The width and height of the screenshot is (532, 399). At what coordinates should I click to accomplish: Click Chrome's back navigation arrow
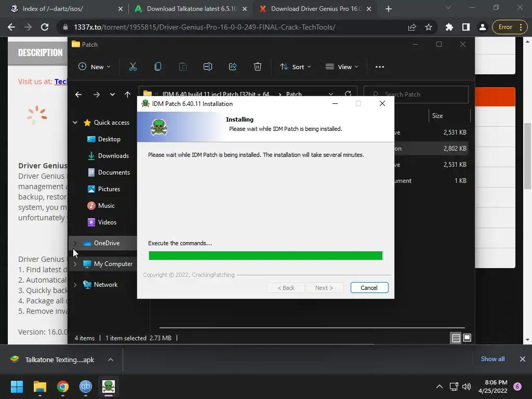click(x=11, y=27)
